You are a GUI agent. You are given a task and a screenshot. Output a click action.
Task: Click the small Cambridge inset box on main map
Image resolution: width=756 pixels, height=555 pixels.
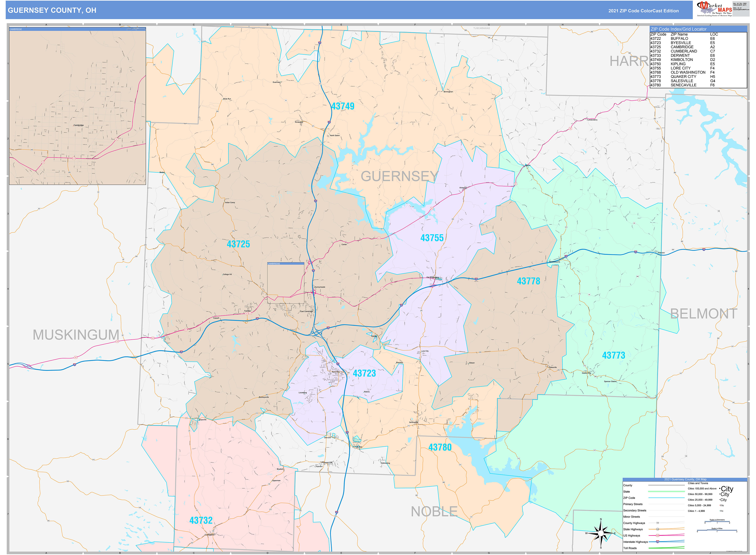[286, 283]
